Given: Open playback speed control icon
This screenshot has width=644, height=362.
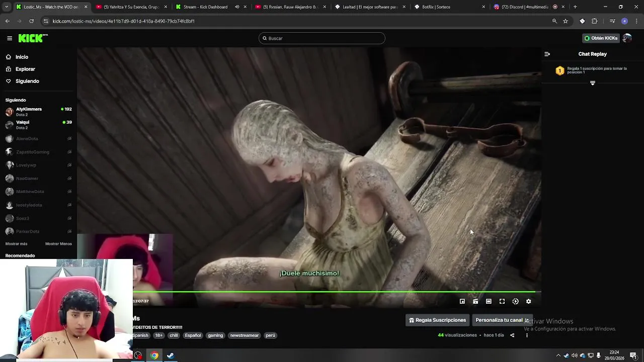Looking at the screenshot, I should (x=515, y=301).
